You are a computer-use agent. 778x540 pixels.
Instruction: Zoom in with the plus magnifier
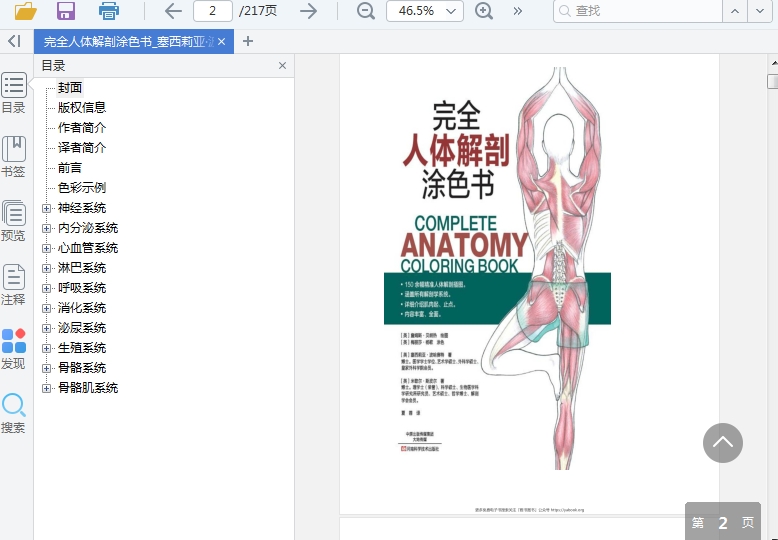(484, 11)
